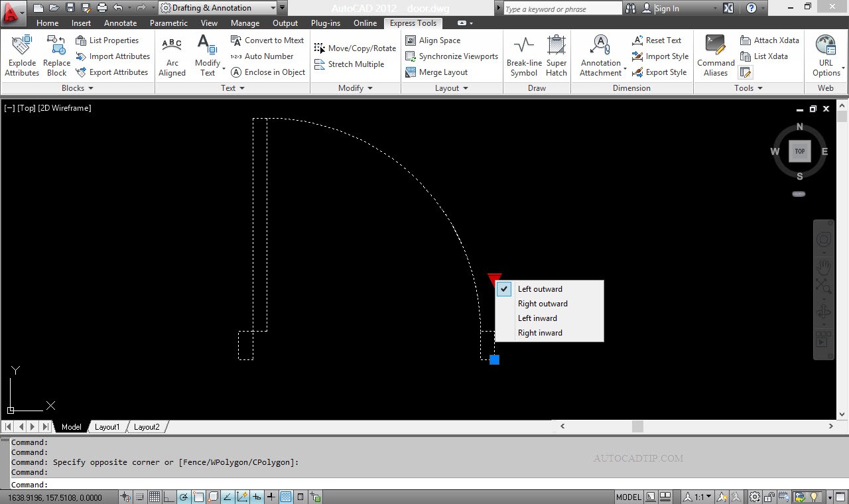Choose Left inward from the flip menu
849x504 pixels.
[x=549, y=318]
